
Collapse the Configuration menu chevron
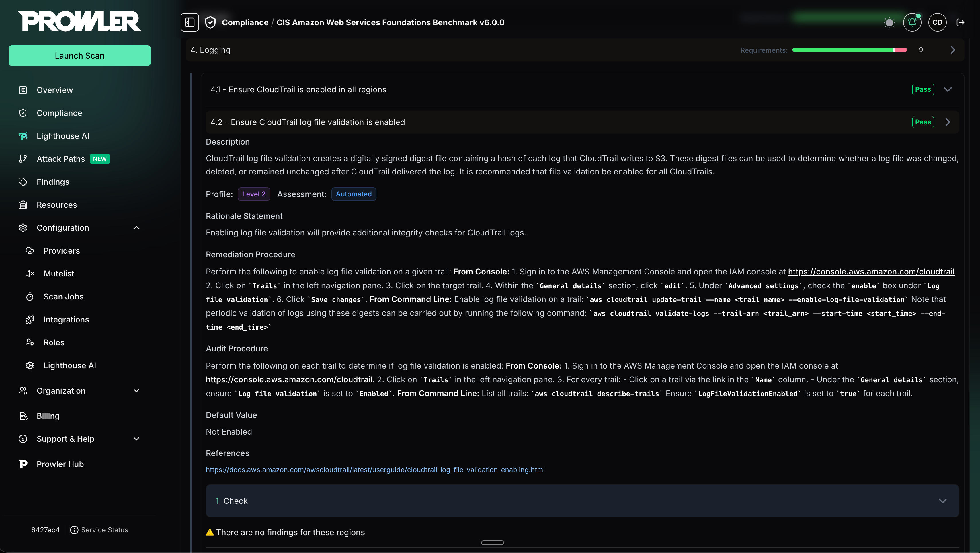(x=136, y=227)
